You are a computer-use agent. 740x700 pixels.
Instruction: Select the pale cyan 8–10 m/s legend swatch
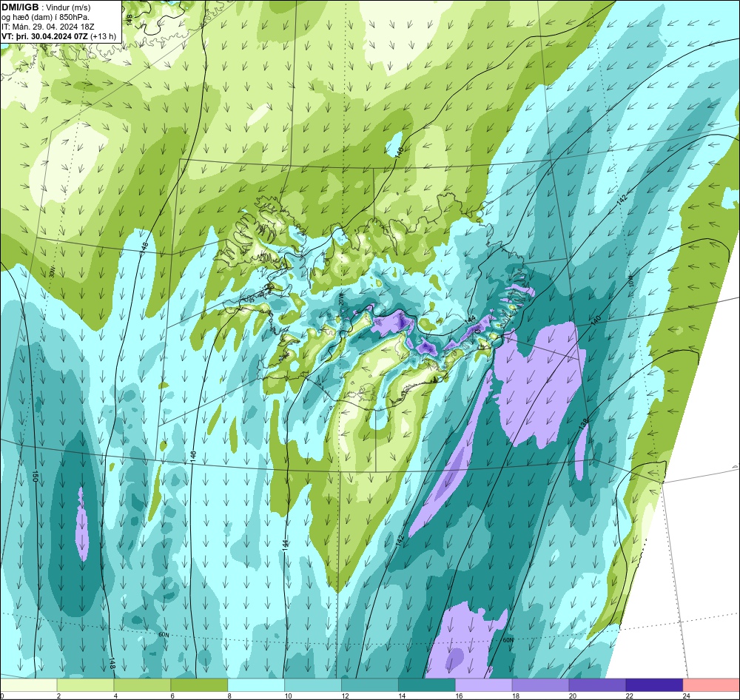(x=256, y=684)
